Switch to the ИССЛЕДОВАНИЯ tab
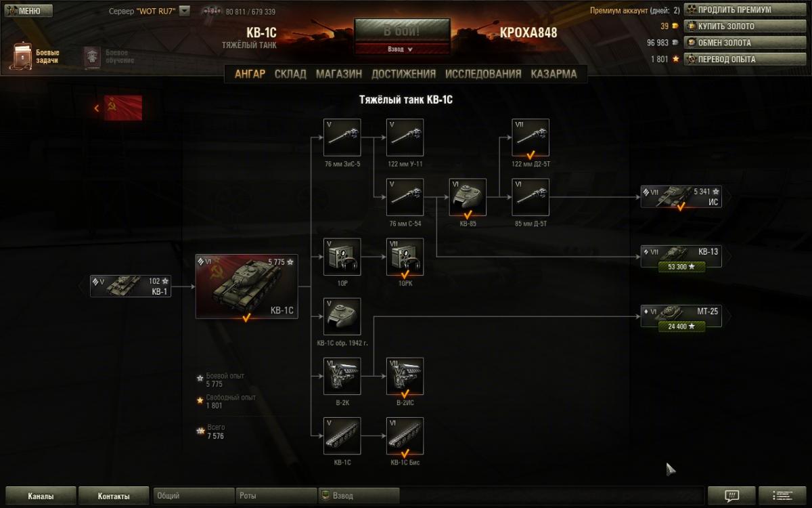Screen dimensions: 812x508 tap(483, 74)
